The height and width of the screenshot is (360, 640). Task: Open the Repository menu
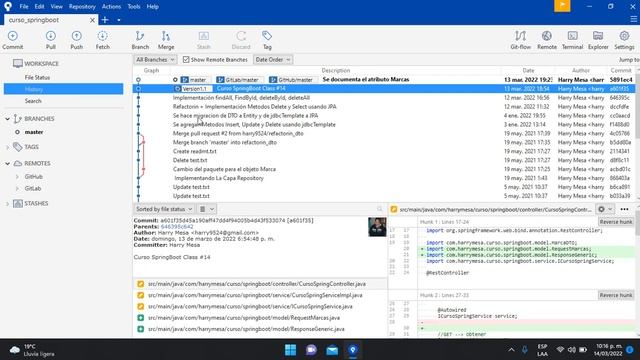pyautogui.click(x=82, y=7)
